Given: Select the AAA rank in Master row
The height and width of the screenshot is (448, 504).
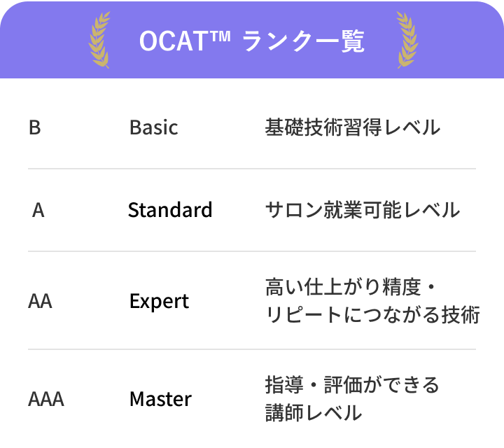Looking at the screenshot, I should click(45, 399).
